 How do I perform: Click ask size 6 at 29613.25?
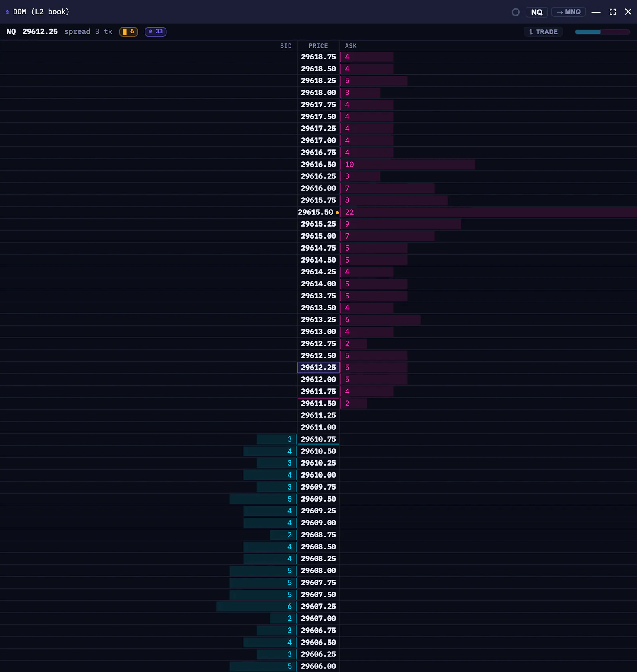tap(347, 320)
